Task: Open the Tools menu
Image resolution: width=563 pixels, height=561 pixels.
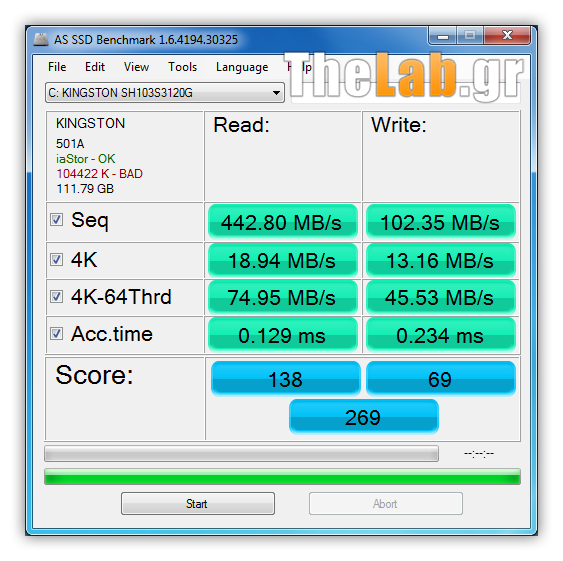Action: 183,67
